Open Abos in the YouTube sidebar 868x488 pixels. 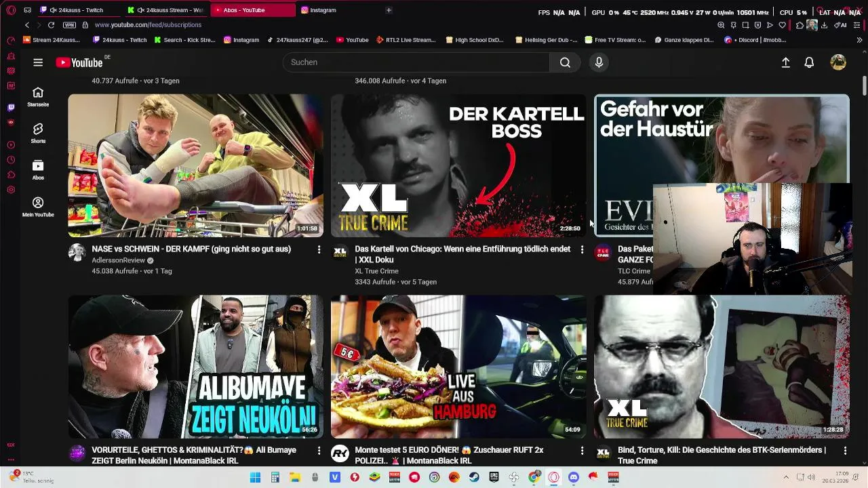pos(38,170)
